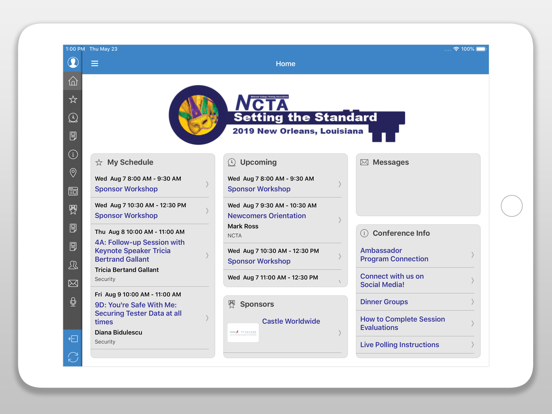Open 9D: You're Safe With Me session link
552x414 pixels.
click(x=138, y=313)
